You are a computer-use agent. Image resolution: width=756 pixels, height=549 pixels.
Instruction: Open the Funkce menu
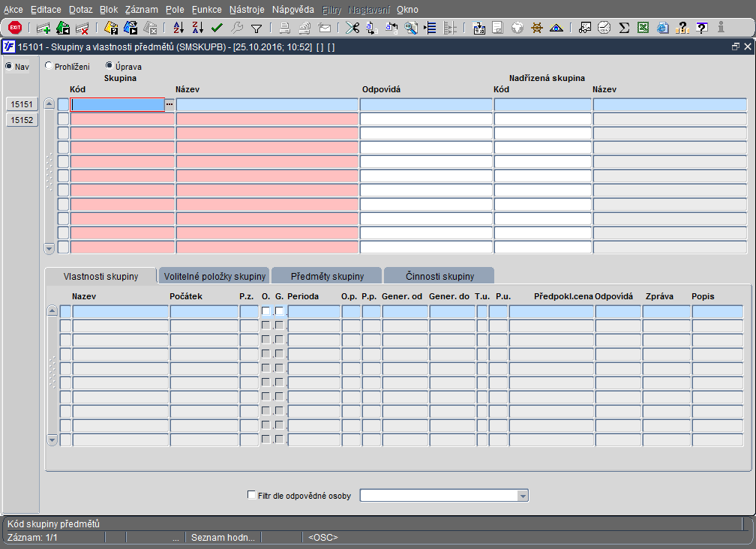[x=207, y=10]
